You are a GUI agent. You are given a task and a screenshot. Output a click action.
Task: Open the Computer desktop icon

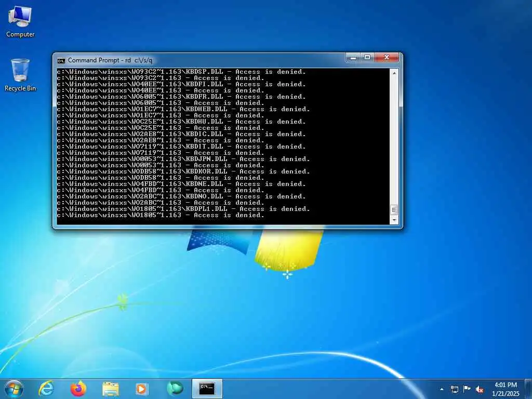pos(20,22)
